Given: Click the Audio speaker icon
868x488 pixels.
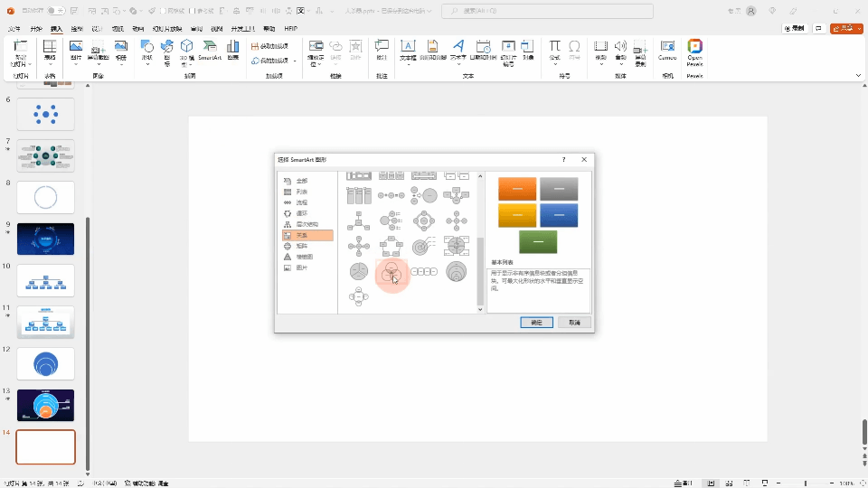Looking at the screenshot, I should (x=620, y=46).
